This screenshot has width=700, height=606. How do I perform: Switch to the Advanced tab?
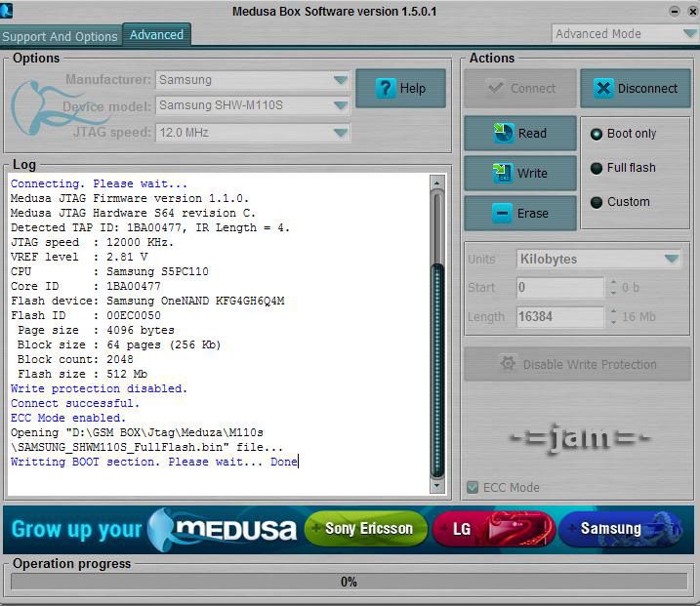pos(157,34)
